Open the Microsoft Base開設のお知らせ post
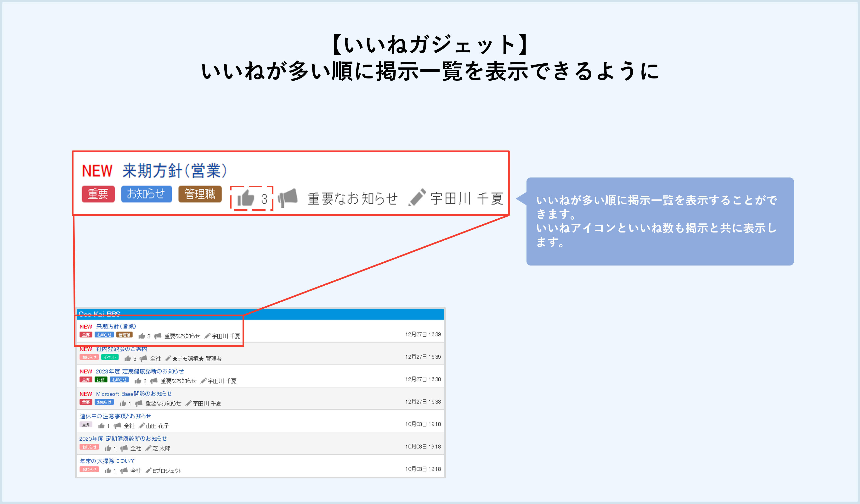Screen dimensions: 860x504 134,394
